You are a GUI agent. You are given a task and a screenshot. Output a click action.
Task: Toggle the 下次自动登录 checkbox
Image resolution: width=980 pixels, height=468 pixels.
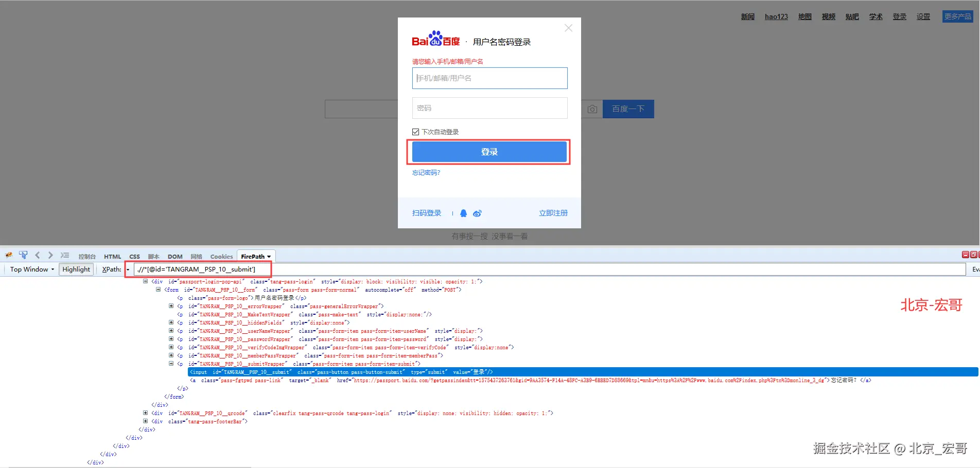[415, 132]
